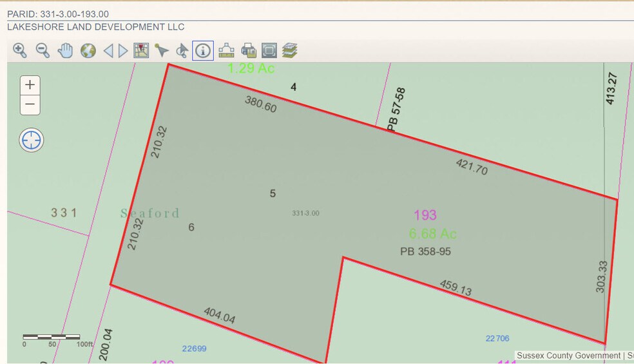This screenshot has width=634, height=364.
Task: Click the minus zoom button on map
Action: tap(30, 105)
